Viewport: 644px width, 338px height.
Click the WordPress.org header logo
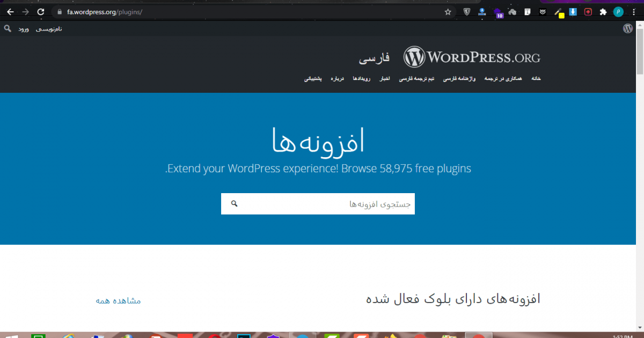(x=472, y=57)
